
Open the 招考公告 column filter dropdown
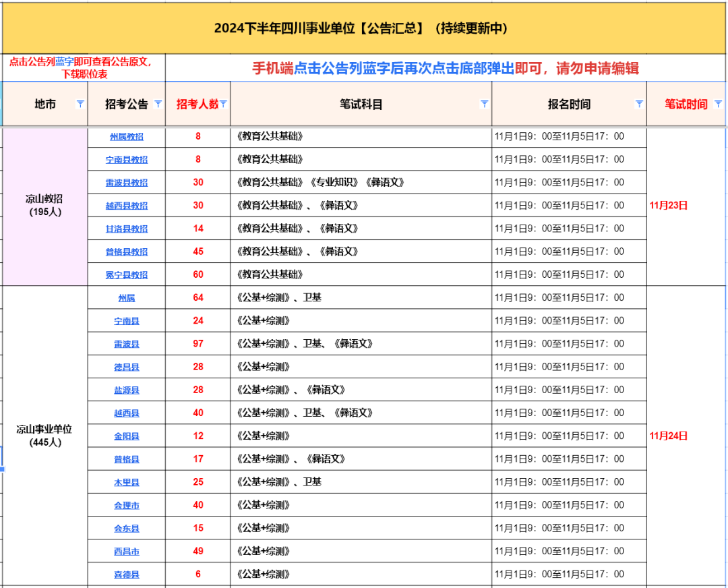(158, 104)
